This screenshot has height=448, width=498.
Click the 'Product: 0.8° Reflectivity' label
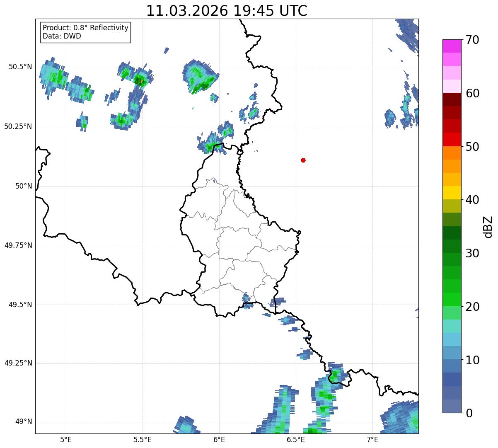pos(86,28)
